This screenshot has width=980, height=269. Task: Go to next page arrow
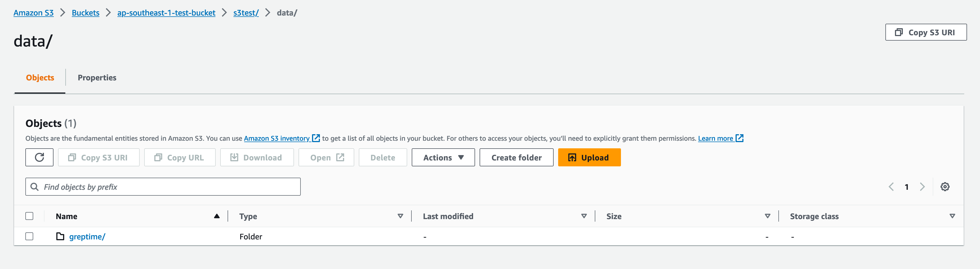(922, 187)
